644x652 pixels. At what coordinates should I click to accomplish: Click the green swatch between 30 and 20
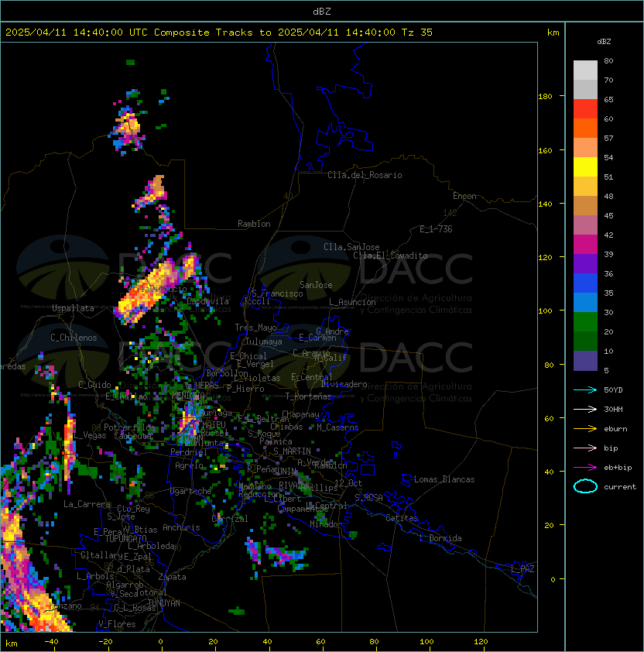pyautogui.click(x=585, y=322)
